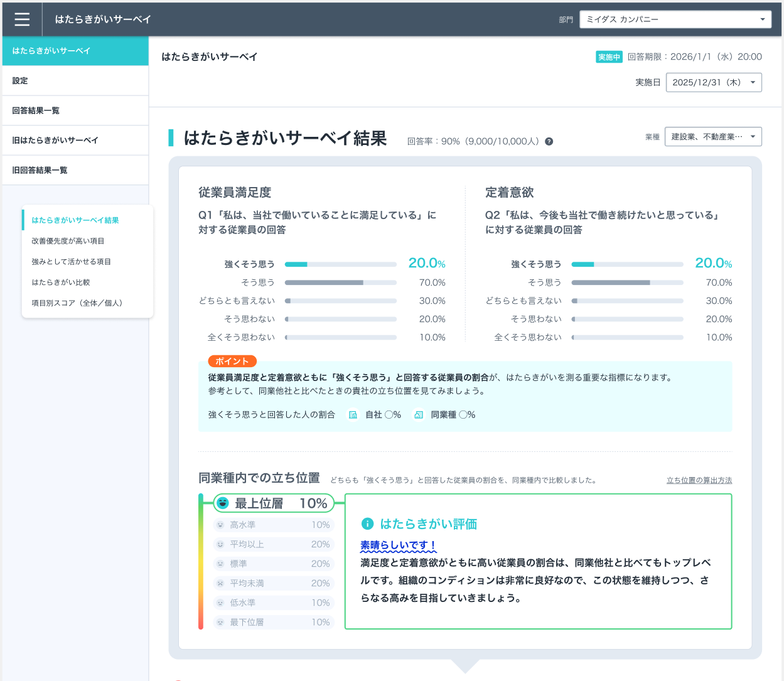Jump to 改善優先度が高い項目 section
The width and height of the screenshot is (784, 681).
tap(68, 241)
